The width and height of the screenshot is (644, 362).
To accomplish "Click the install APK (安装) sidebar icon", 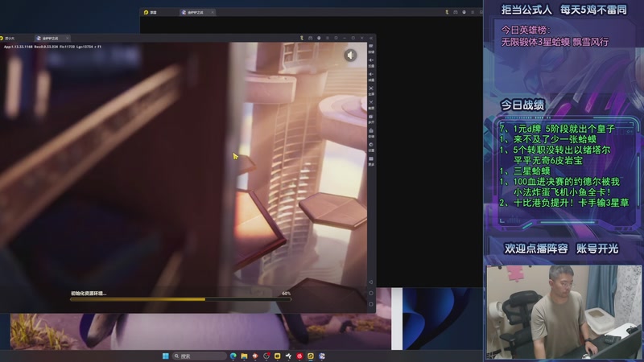I will click(371, 133).
